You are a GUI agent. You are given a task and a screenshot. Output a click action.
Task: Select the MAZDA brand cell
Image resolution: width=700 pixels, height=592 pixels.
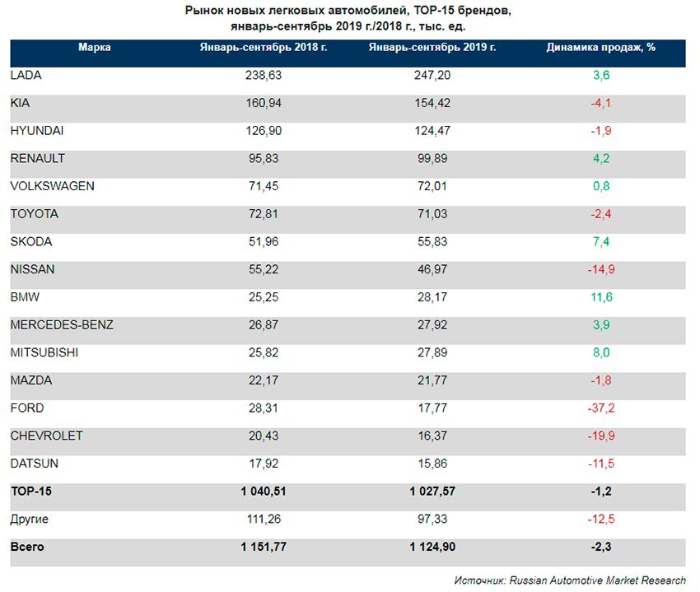31,380
